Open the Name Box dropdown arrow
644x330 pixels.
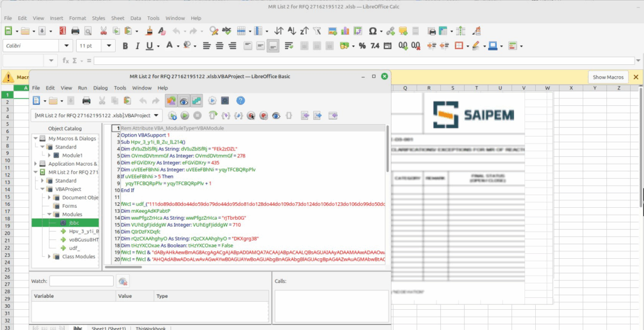[50, 61]
